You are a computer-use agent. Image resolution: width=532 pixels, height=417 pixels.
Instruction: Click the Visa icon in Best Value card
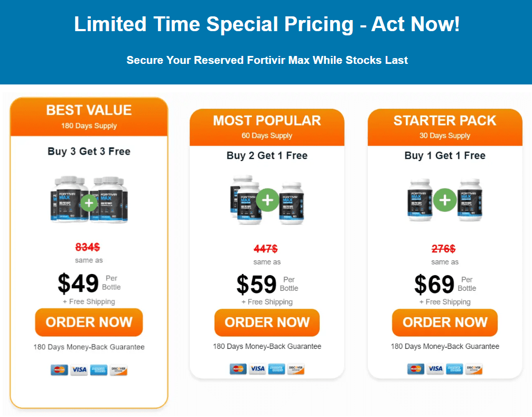pyautogui.click(x=79, y=370)
